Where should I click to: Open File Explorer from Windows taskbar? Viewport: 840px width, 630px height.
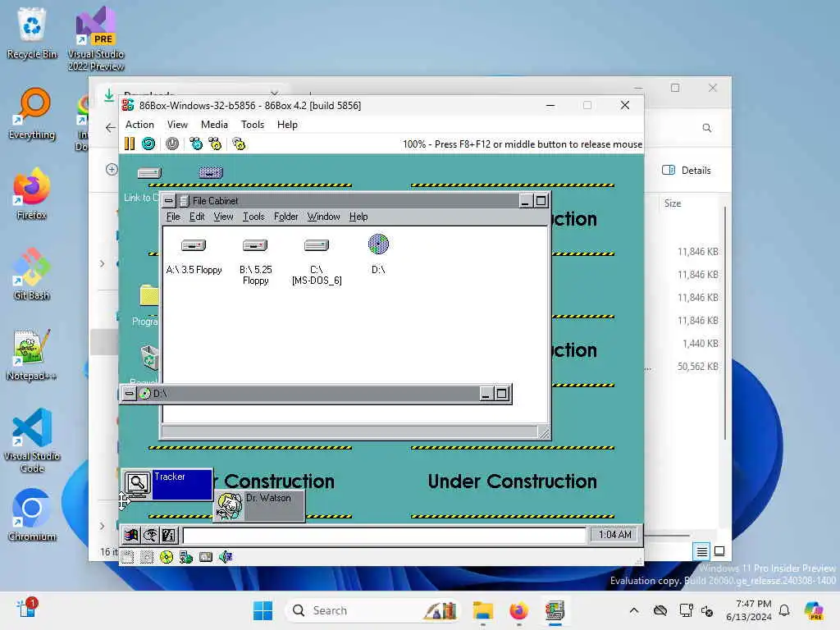(482, 610)
